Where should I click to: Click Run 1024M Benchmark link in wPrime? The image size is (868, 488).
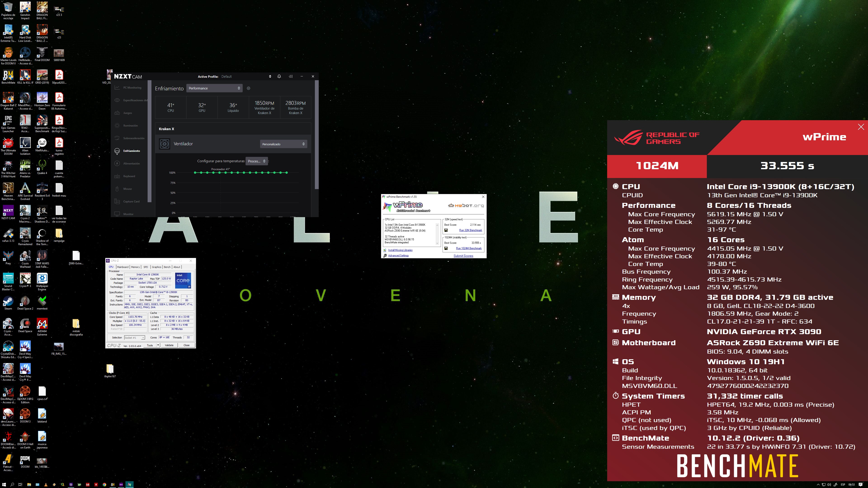pos(469,248)
